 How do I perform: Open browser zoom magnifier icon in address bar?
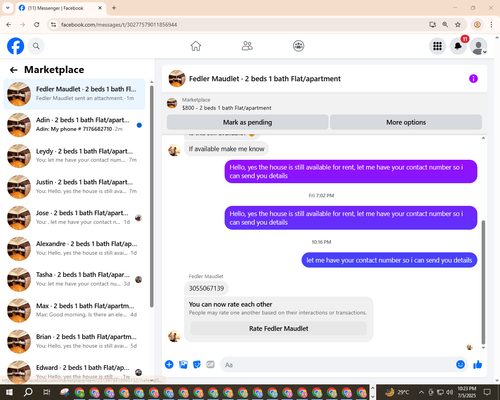click(x=445, y=25)
